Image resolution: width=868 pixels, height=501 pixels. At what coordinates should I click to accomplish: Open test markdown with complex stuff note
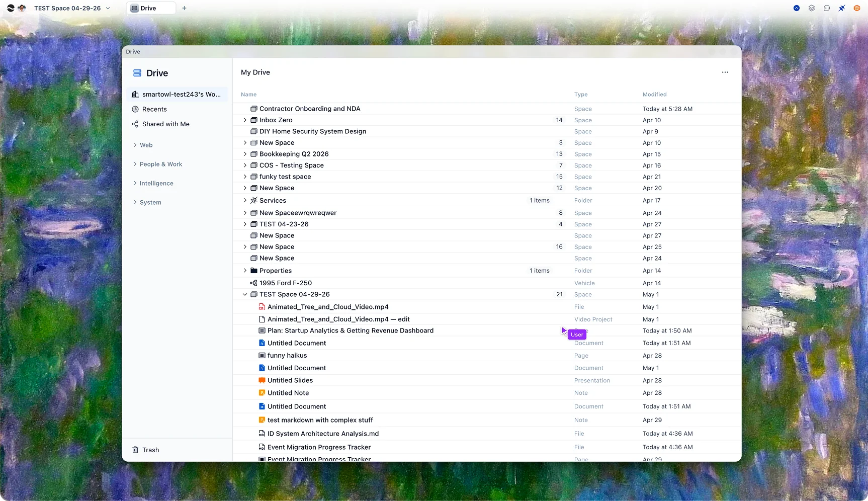(320, 420)
